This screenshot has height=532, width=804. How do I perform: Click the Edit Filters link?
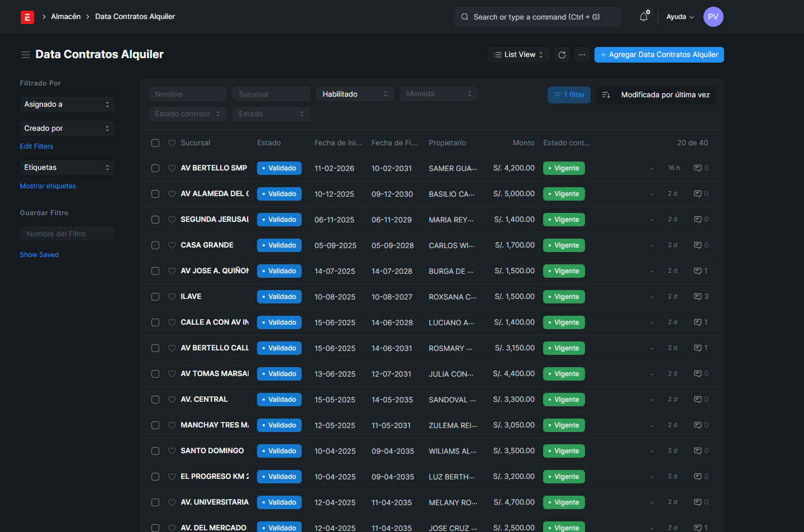click(x=37, y=146)
